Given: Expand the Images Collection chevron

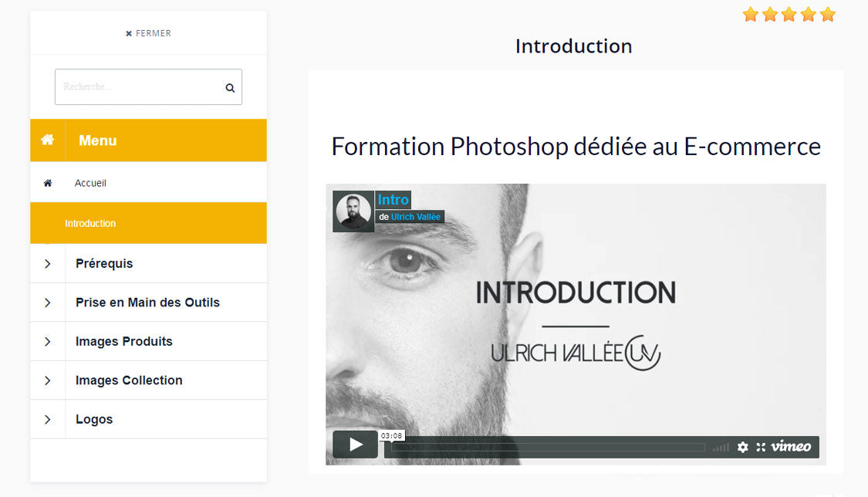Looking at the screenshot, I should 48,380.
